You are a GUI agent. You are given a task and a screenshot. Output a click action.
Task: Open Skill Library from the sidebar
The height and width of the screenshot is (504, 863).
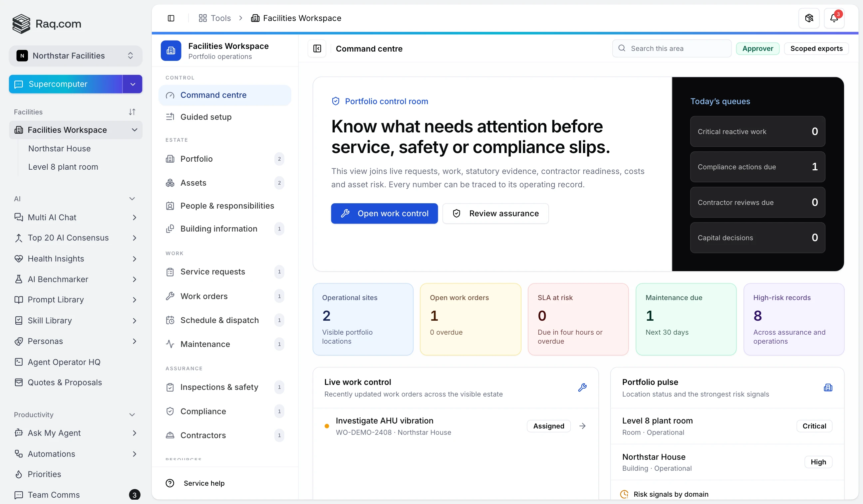(x=76, y=321)
